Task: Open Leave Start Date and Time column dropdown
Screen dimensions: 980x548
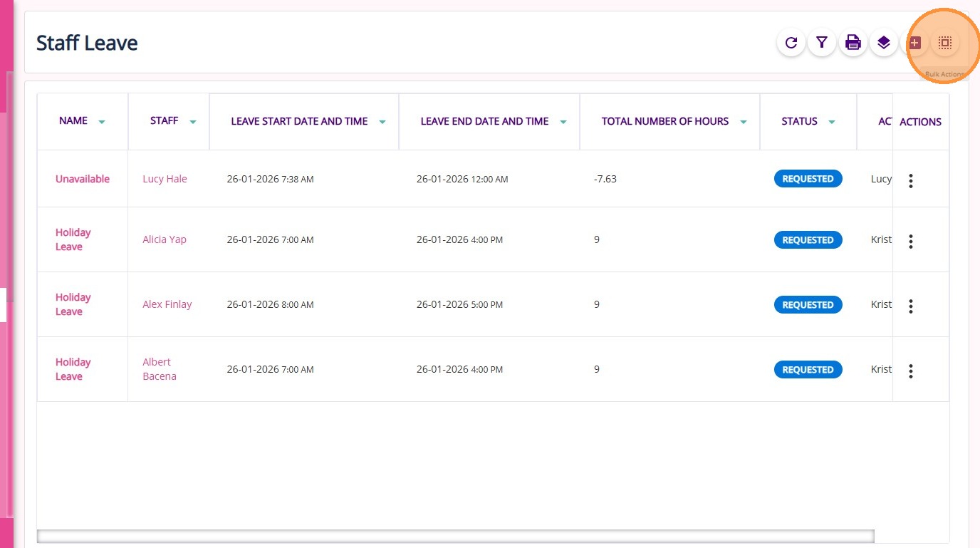Action: pyautogui.click(x=382, y=123)
